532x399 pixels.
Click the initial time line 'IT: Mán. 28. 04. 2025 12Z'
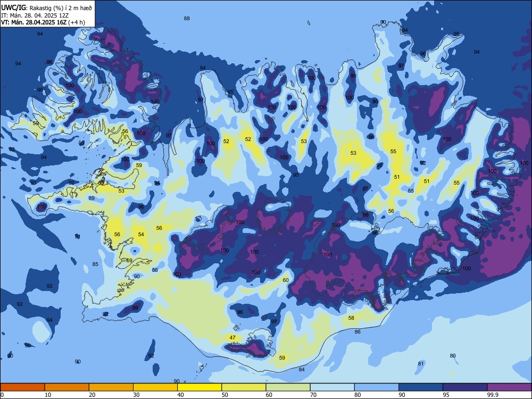point(35,15)
